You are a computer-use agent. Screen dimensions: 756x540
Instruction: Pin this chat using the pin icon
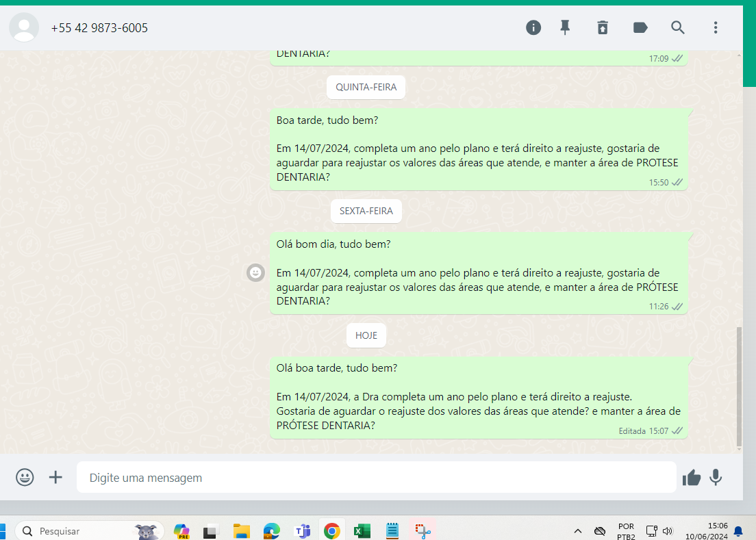565,27
